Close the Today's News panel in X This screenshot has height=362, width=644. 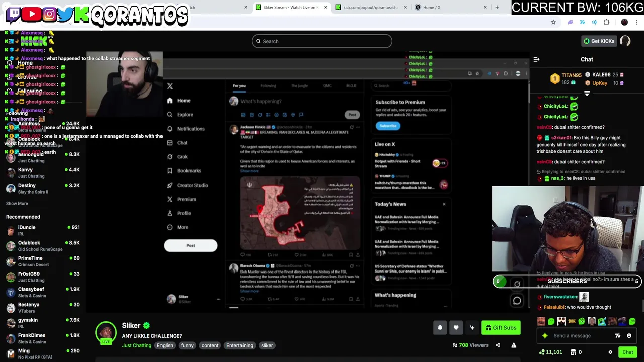(444, 204)
